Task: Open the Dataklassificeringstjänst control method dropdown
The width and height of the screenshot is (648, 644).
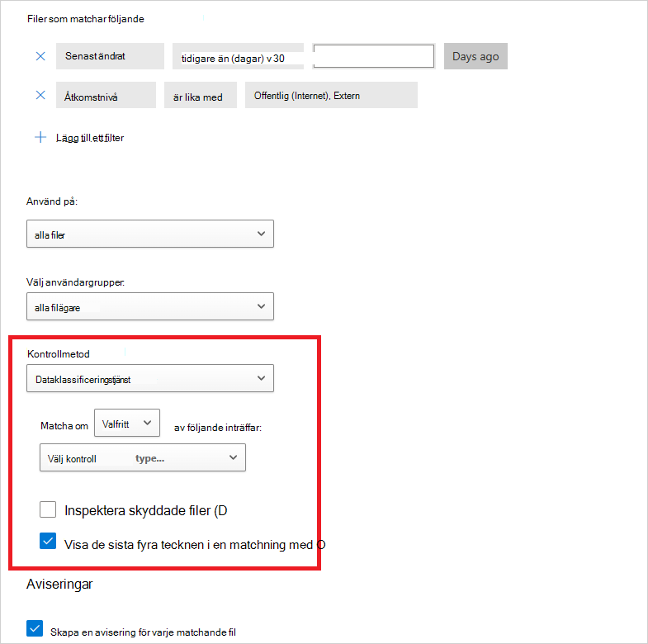Action: coord(150,378)
